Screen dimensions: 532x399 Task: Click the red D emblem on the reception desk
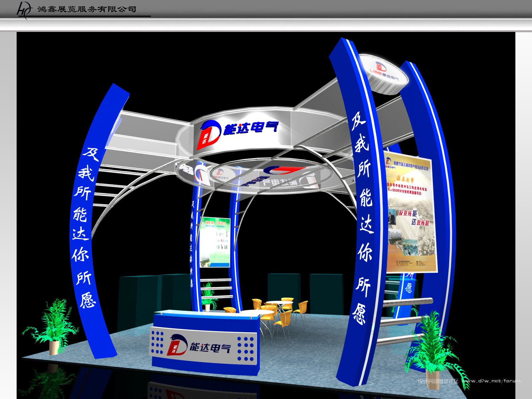coord(177,345)
